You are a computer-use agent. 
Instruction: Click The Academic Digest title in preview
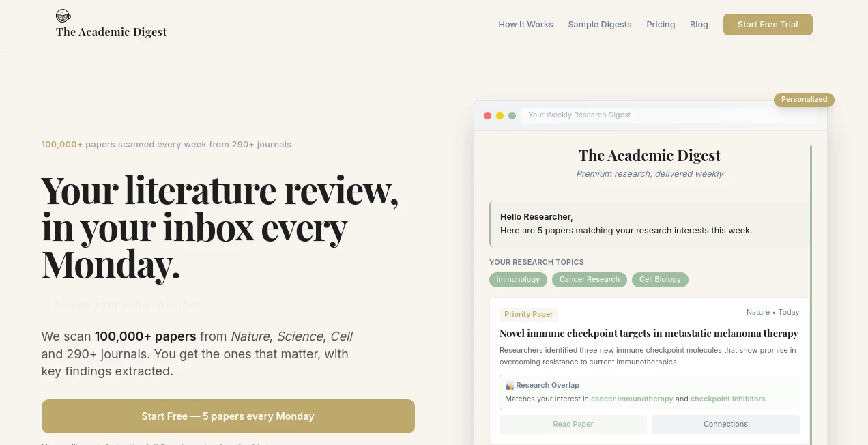(x=650, y=156)
